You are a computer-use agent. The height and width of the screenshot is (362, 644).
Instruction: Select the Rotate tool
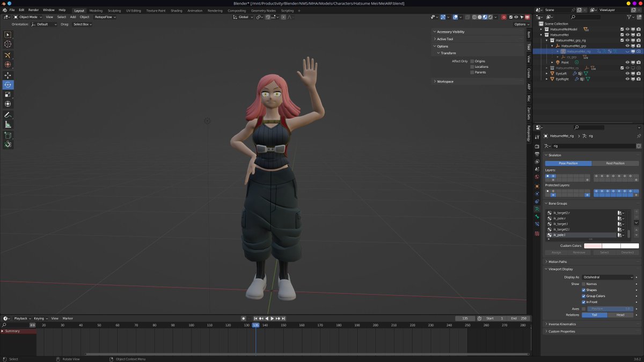click(x=8, y=85)
